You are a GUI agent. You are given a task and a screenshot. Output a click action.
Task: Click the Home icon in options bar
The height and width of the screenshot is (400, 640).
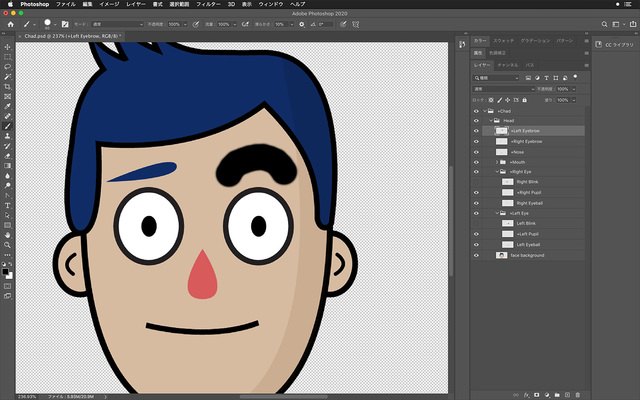point(9,23)
